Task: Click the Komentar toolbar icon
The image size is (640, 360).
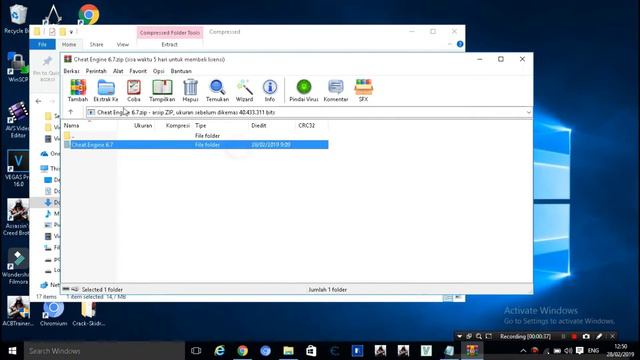Action: (x=336, y=91)
